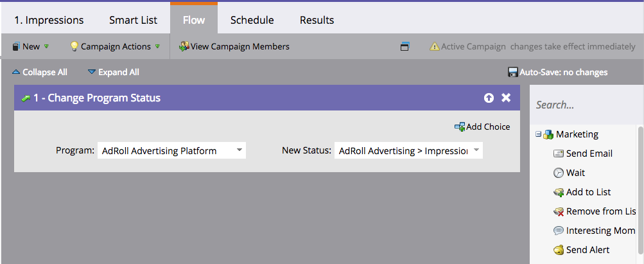This screenshot has height=264, width=644.
Task: Click 'changes take effect immediately' text
Action: (x=573, y=46)
